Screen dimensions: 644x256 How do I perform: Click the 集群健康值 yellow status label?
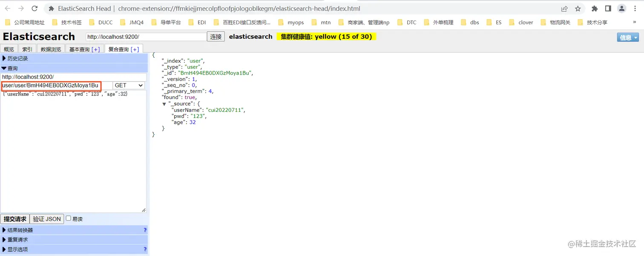click(x=326, y=37)
